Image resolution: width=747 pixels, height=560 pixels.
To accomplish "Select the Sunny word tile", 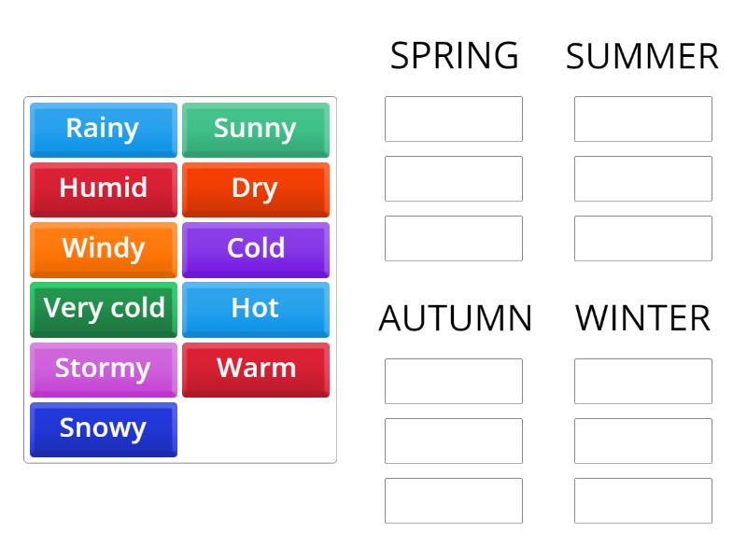I will click(x=256, y=130).
